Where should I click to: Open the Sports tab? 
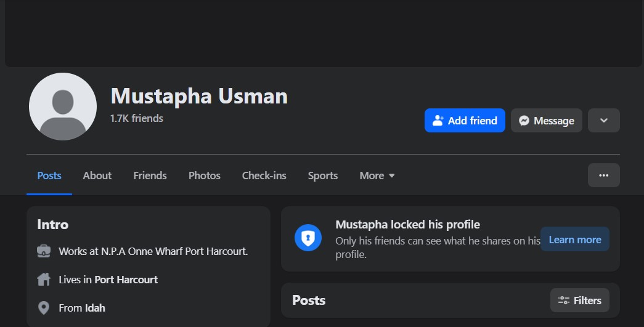coord(323,176)
